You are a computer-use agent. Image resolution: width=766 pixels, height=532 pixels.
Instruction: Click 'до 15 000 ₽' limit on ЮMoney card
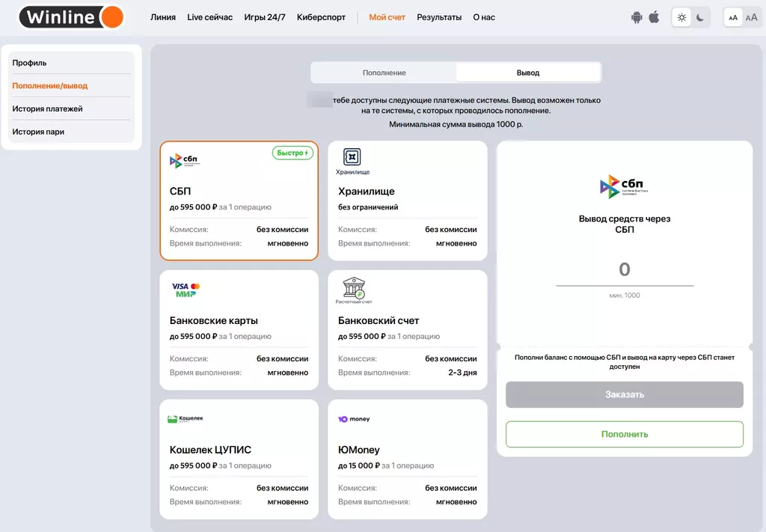358,465
